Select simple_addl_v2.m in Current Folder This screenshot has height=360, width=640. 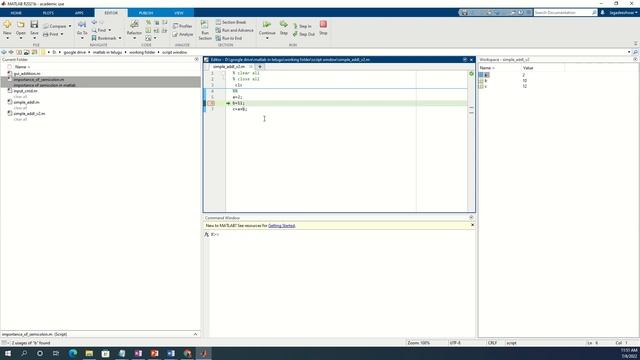tap(29, 114)
